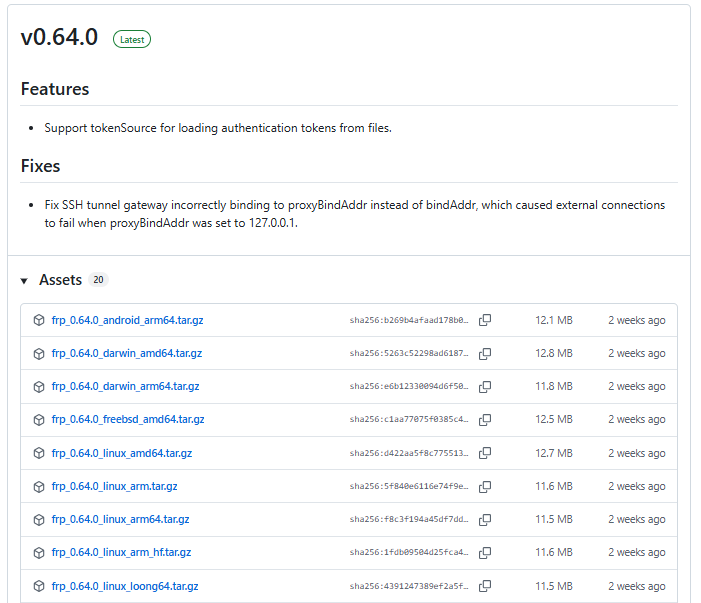Copy sha256 for frp_0.64.0_darwin_amd64.tar.gz

pos(485,354)
